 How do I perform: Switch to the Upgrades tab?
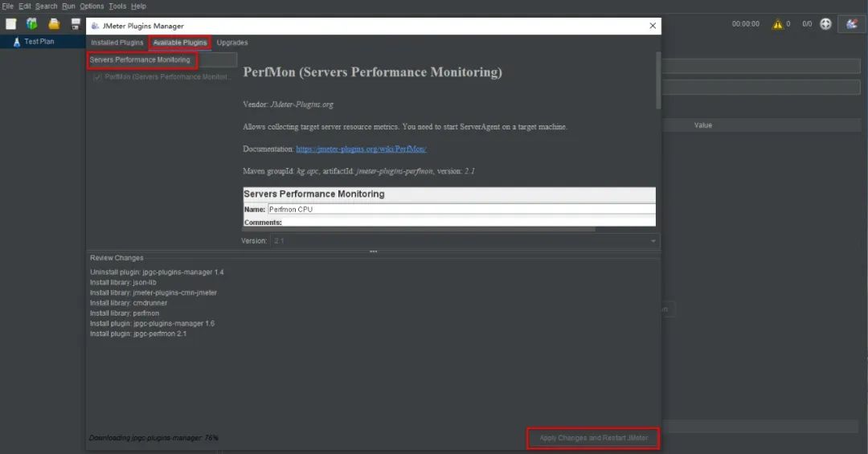(x=232, y=43)
